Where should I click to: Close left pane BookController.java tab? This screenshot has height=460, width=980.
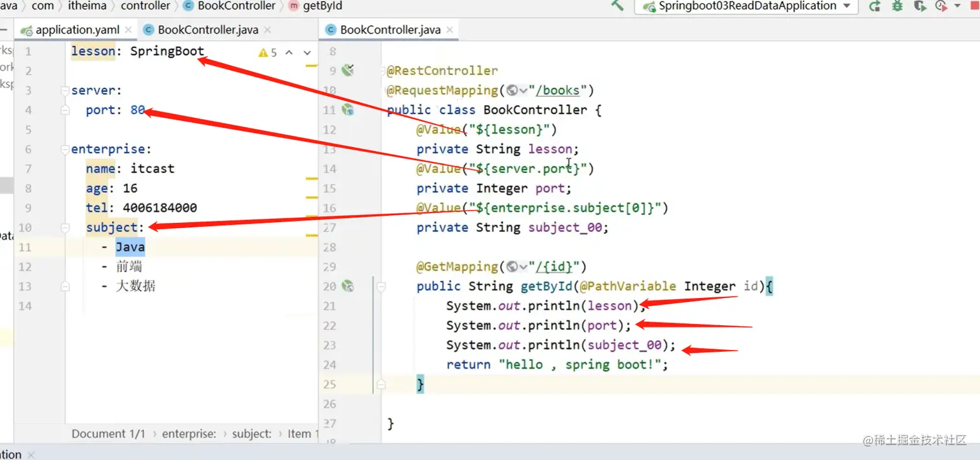[x=268, y=30]
